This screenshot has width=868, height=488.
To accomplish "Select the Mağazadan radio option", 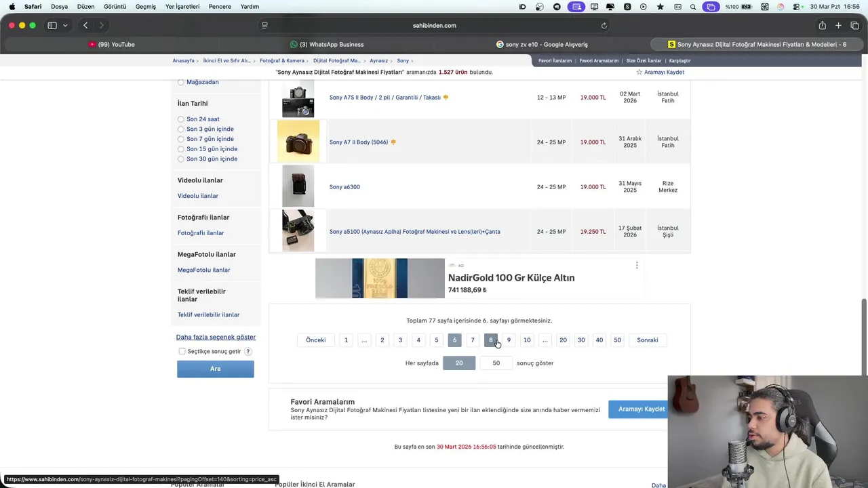I will (x=181, y=82).
